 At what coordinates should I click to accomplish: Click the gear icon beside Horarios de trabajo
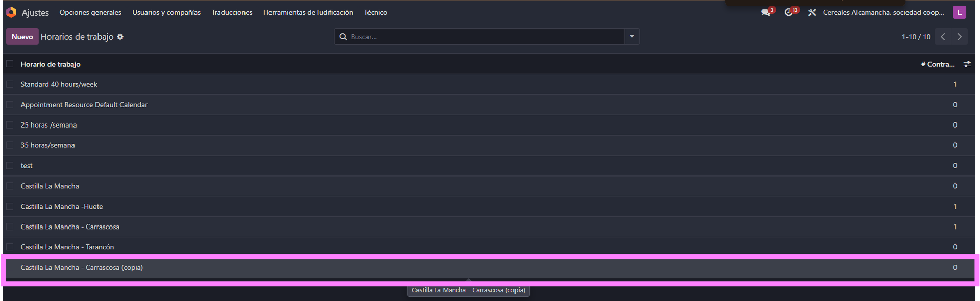(120, 37)
